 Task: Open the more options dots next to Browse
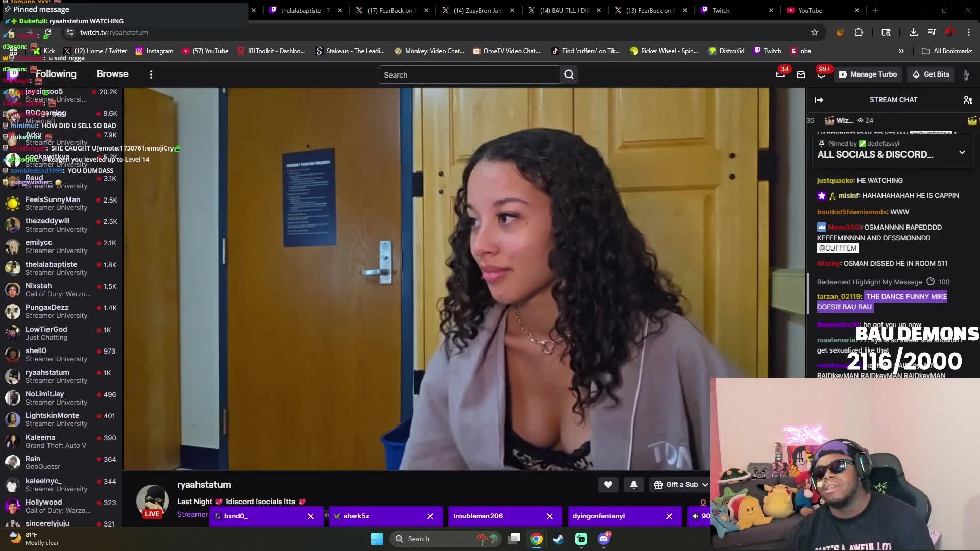tap(151, 74)
